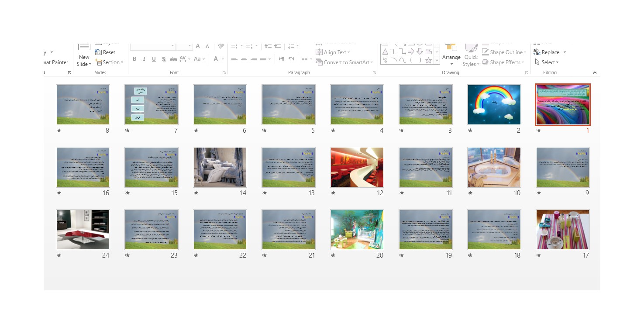Open the Align Text dropdown

333,52
